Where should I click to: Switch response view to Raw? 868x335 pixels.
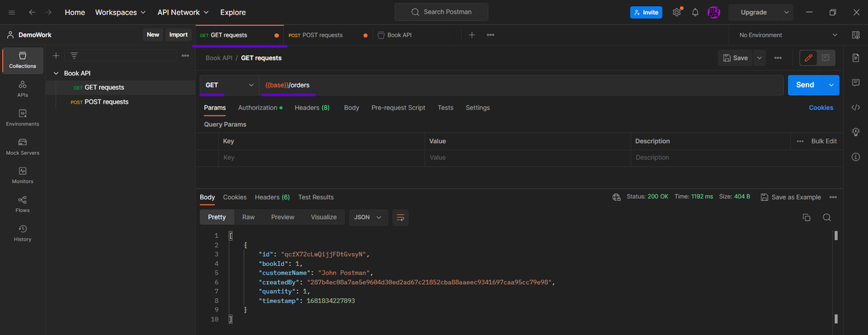(x=249, y=218)
